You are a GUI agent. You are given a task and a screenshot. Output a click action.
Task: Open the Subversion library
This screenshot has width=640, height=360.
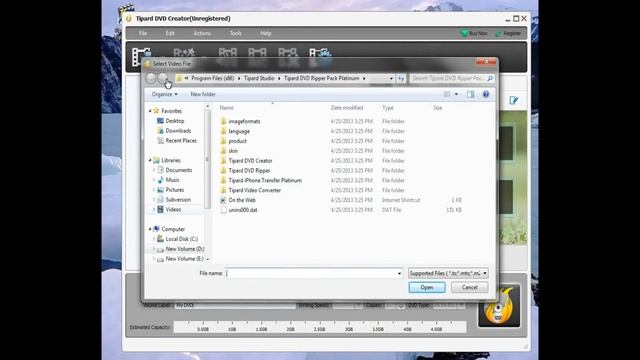click(178, 200)
